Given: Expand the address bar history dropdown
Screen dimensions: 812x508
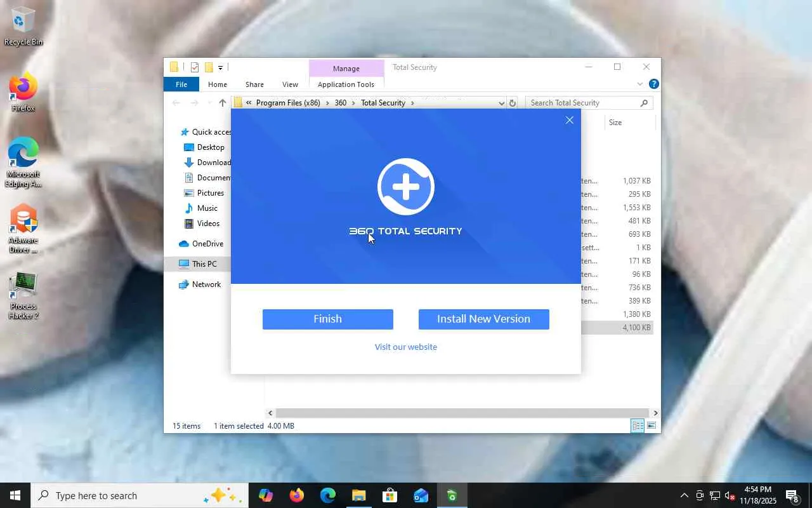Looking at the screenshot, I should coord(501,103).
